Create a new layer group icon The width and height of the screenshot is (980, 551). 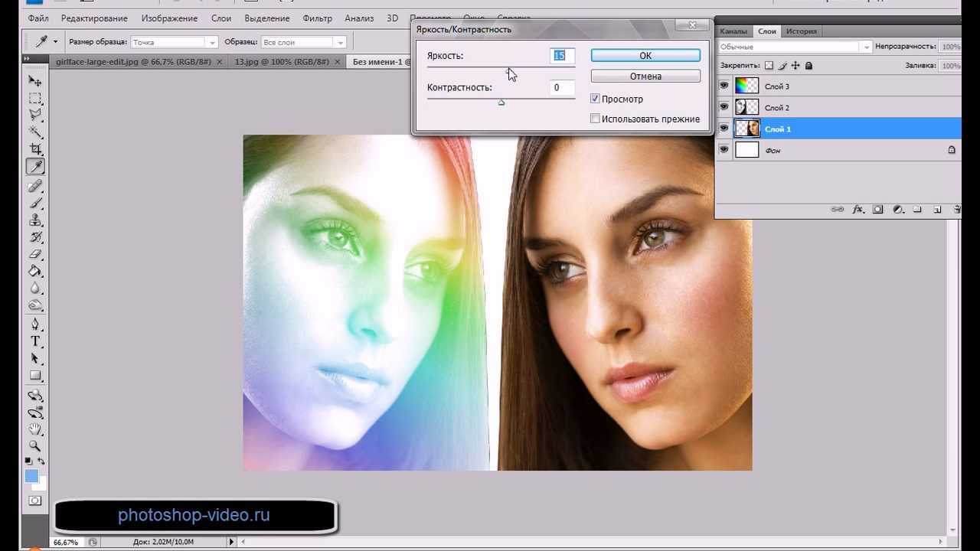tap(916, 209)
